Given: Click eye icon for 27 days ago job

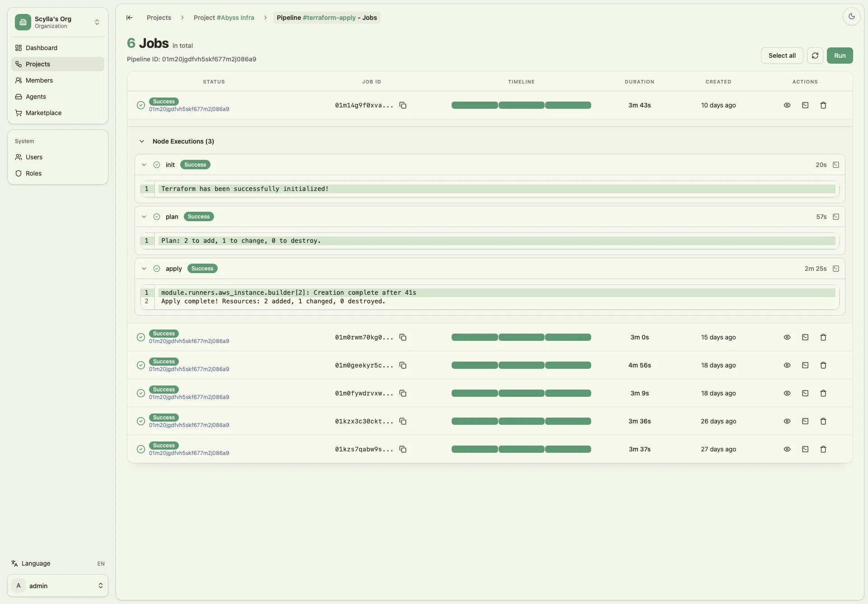Looking at the screenshot, I should [x=787, y=449].
